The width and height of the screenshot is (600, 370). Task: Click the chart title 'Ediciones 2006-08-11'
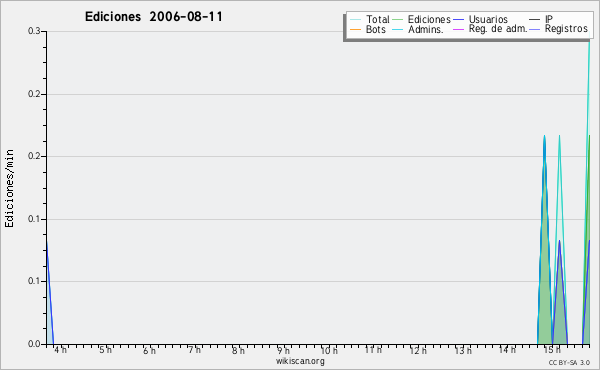tap(153, 17)
